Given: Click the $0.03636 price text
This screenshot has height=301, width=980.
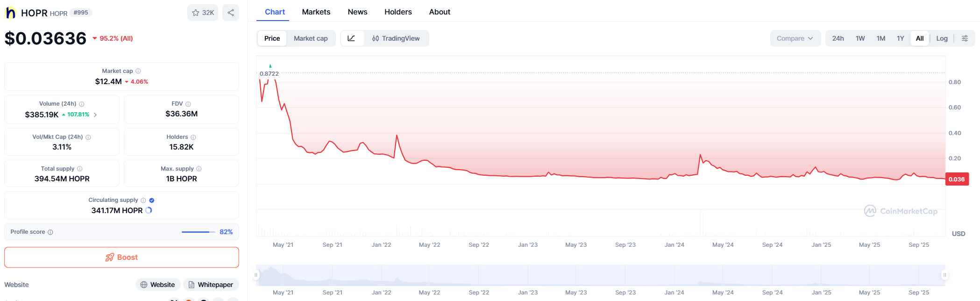Looking at the screenshot, I should [x=45, y=38].
